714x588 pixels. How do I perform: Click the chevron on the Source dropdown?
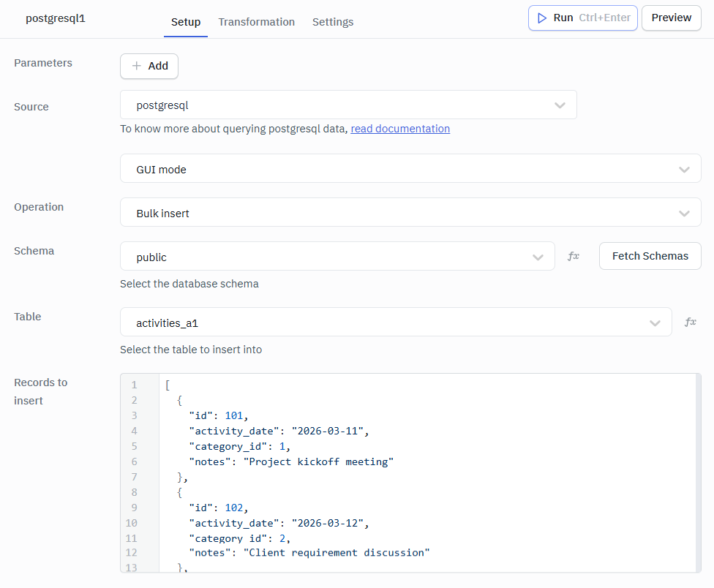[x=560, y=105]
